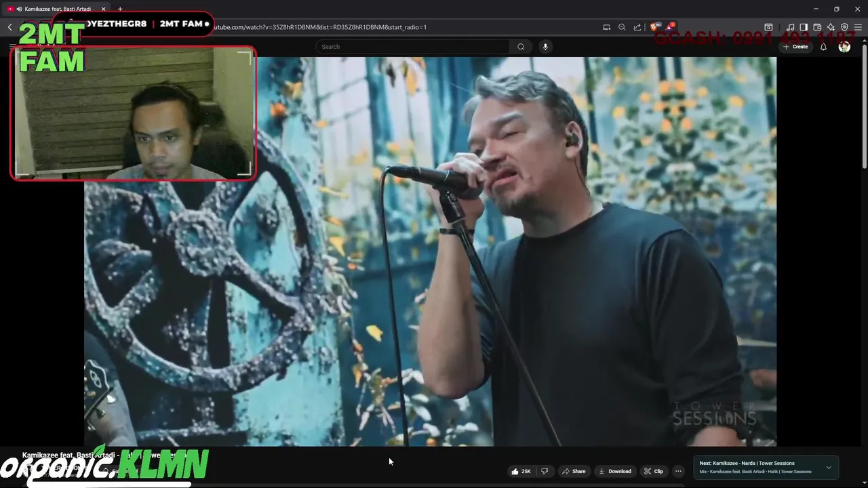Expand the Next: Kamikazee - Narda playlist panel
Viewport: 868px width, 488px height.
tap(828, 467)
